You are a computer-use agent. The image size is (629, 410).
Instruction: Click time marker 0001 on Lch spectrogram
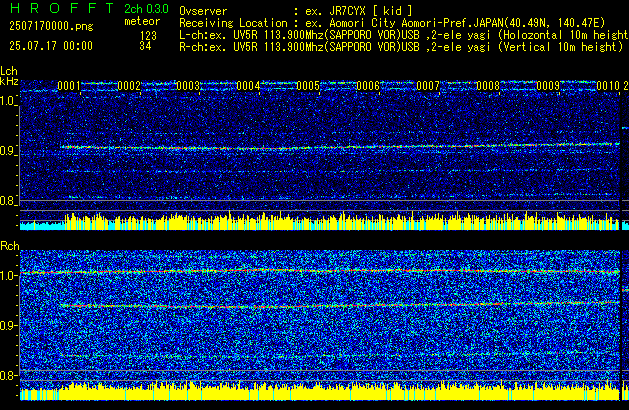coord(69,86)
